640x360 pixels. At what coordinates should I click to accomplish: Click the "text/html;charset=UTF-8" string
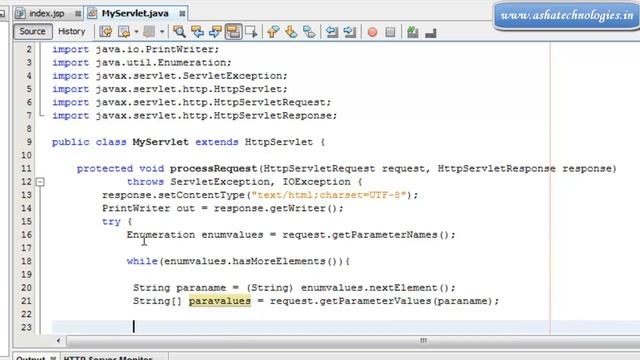[x=329, y=195]
